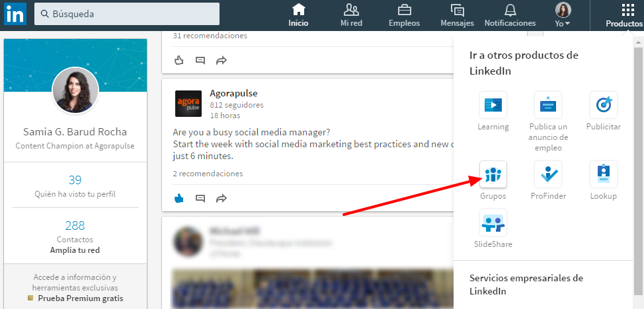This screenshot has width=644, height=309.
Task: Open Notificaciones bell tab
Action: (x=510, y=16)
